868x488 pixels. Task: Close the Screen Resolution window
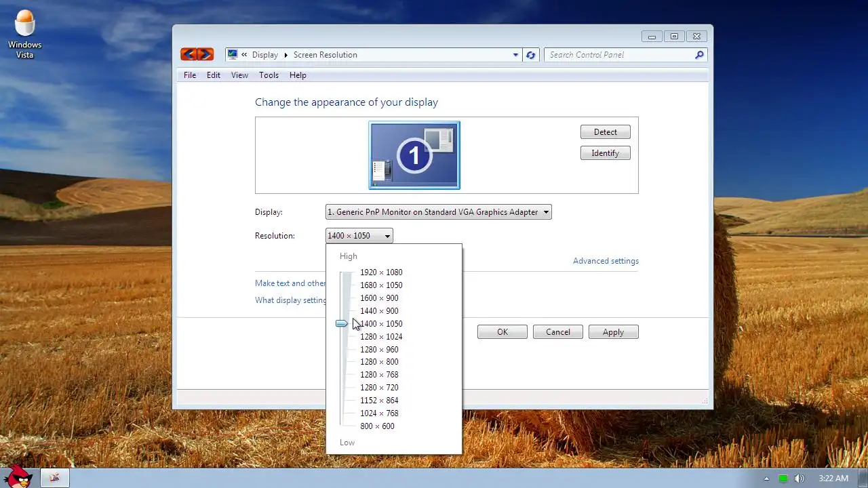[696, 37]
